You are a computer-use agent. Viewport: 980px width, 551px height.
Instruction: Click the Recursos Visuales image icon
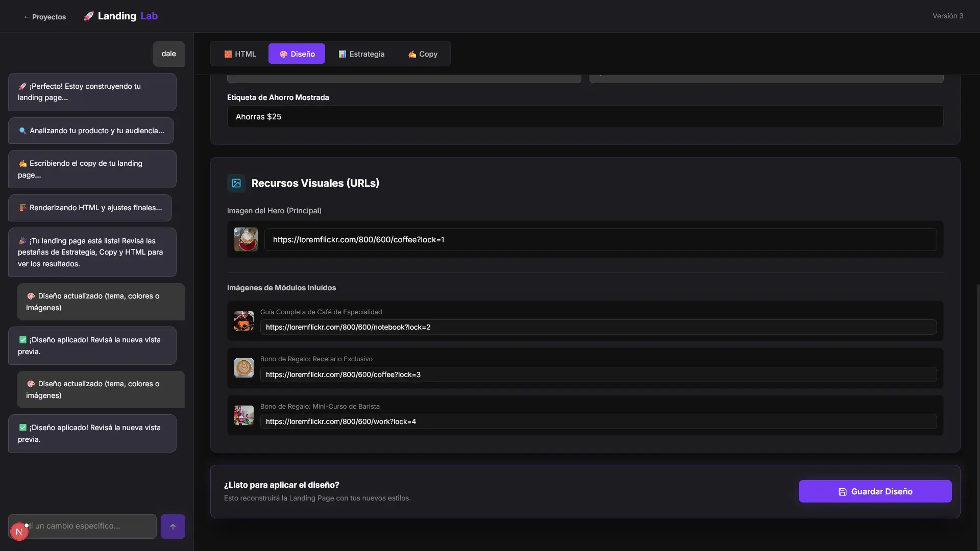236,183
